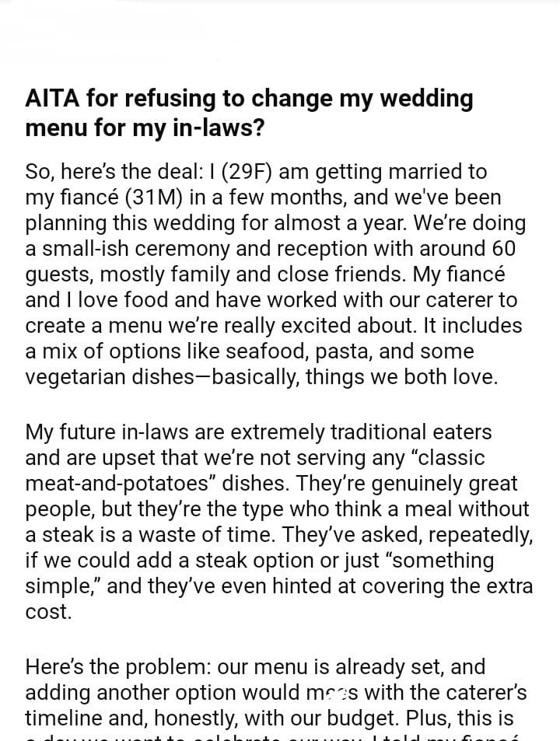Image resolution: width=560 pixels, height=741 pixels.
Task: Click the word "AITA" in the title
Action: 54,99
